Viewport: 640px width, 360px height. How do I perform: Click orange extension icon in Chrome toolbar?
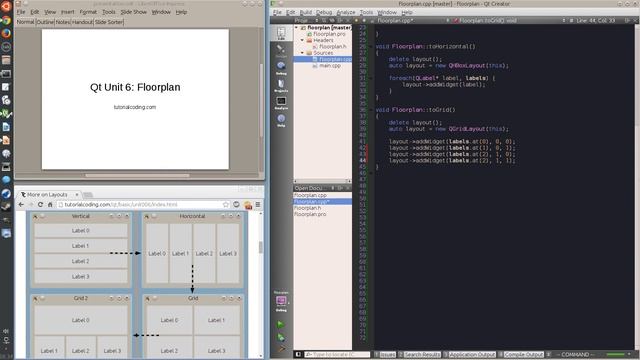pos(248,205)
